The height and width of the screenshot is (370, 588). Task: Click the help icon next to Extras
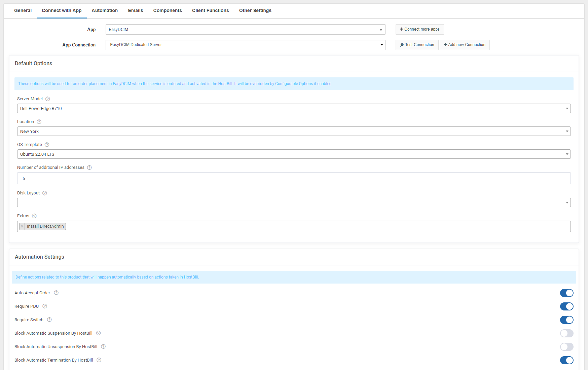tap(34, 216)
